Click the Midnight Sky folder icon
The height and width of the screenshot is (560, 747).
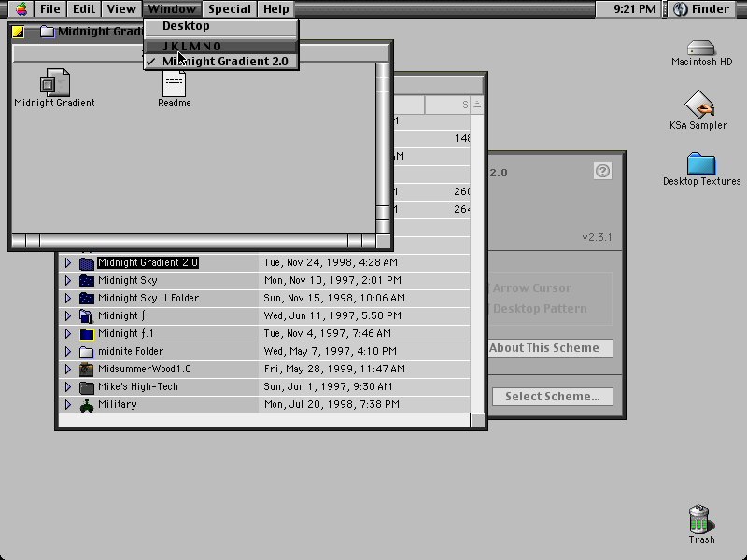86,281
